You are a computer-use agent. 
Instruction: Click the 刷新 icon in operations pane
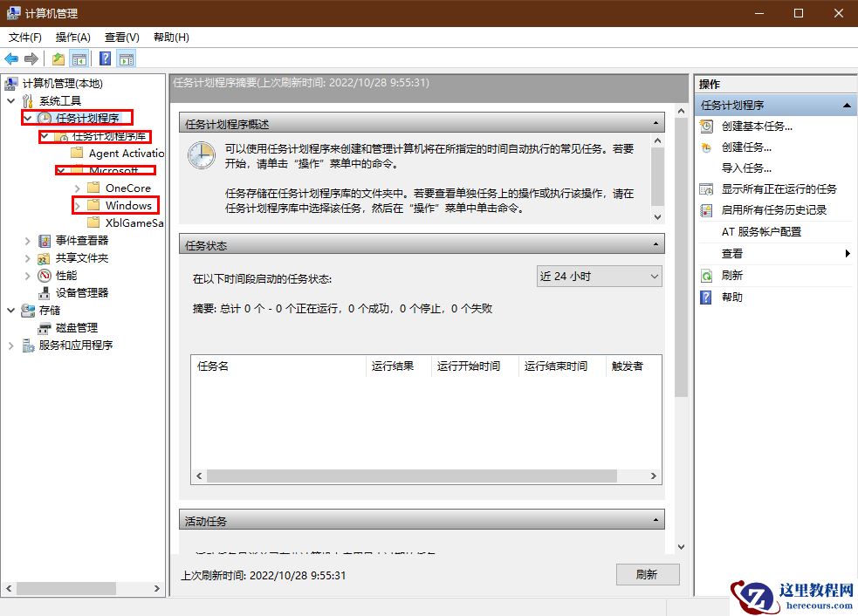[x=706, y=275]
